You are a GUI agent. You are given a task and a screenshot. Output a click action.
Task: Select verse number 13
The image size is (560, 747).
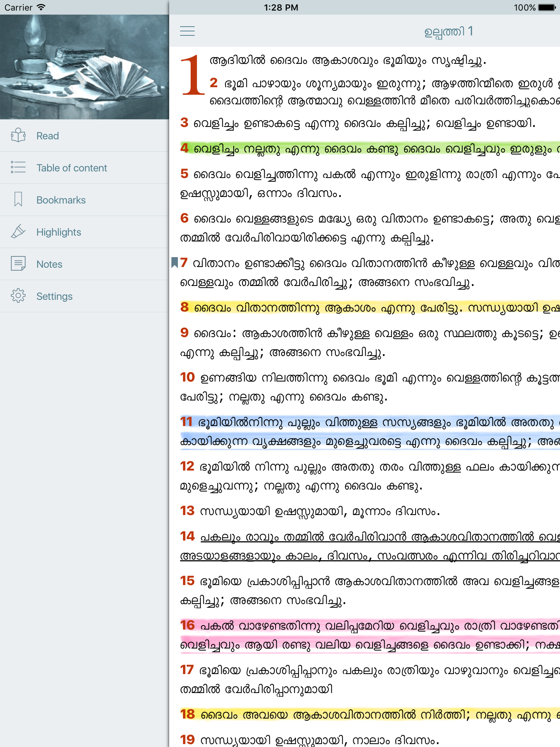click(187, 511)
